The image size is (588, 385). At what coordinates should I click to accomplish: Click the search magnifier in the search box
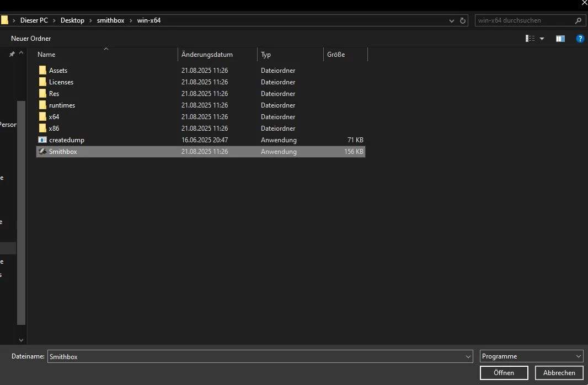click(578, 20)
